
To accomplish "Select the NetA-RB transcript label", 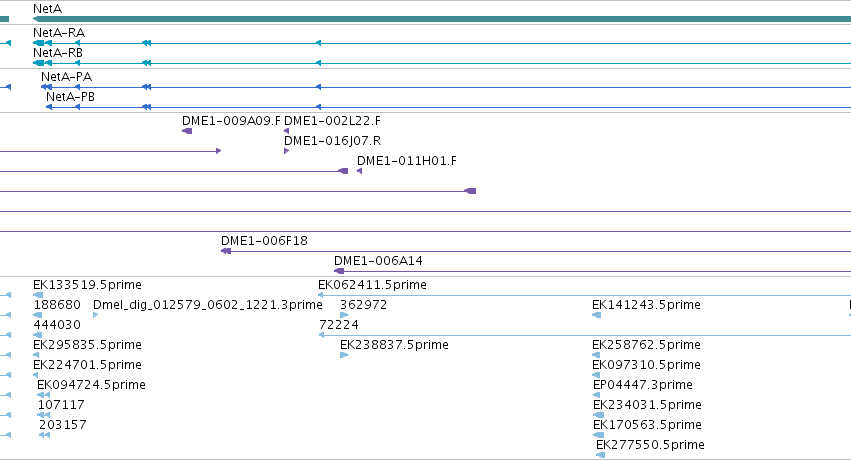I will tap(58, 53).
